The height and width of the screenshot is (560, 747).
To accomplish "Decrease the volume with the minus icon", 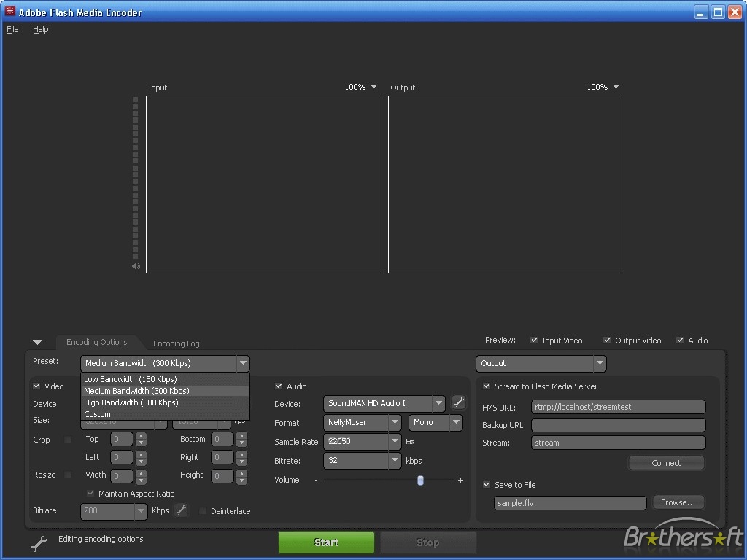I will click(x=316, y=480).
